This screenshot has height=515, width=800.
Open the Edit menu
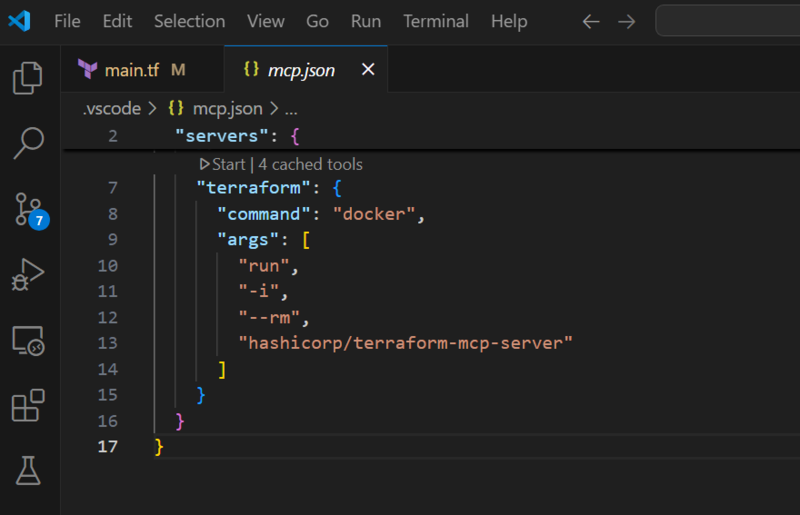[117, 21]
